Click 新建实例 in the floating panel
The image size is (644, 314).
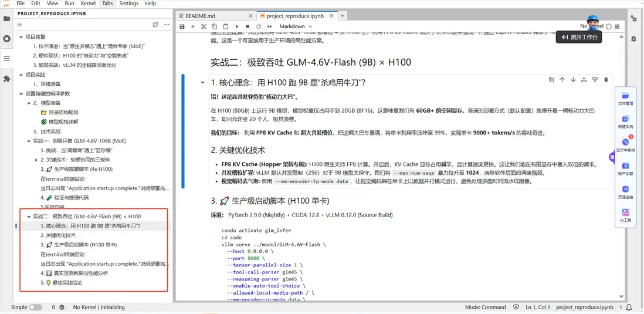click(x=625, y=121)
